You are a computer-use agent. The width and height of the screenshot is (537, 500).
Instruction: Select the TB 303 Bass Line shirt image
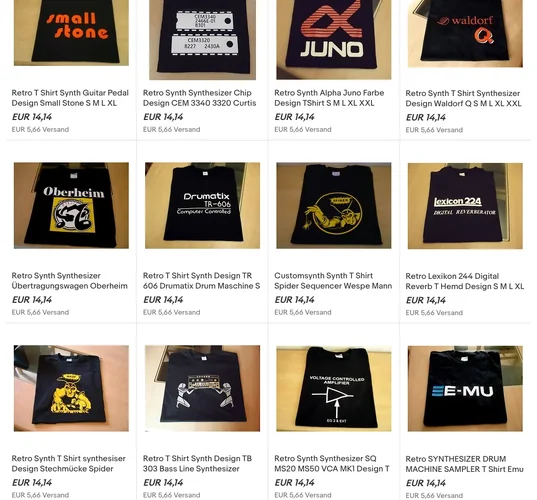[202, 388]
